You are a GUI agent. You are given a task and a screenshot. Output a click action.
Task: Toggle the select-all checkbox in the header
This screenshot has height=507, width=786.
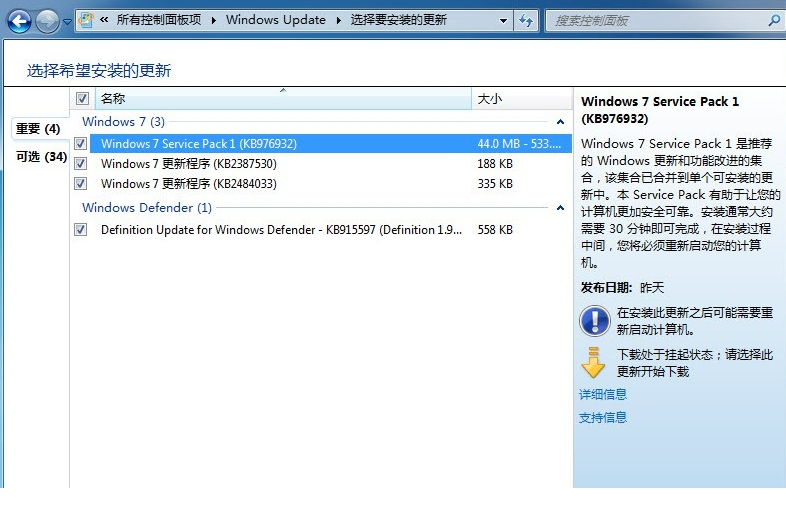click(82, 98)
